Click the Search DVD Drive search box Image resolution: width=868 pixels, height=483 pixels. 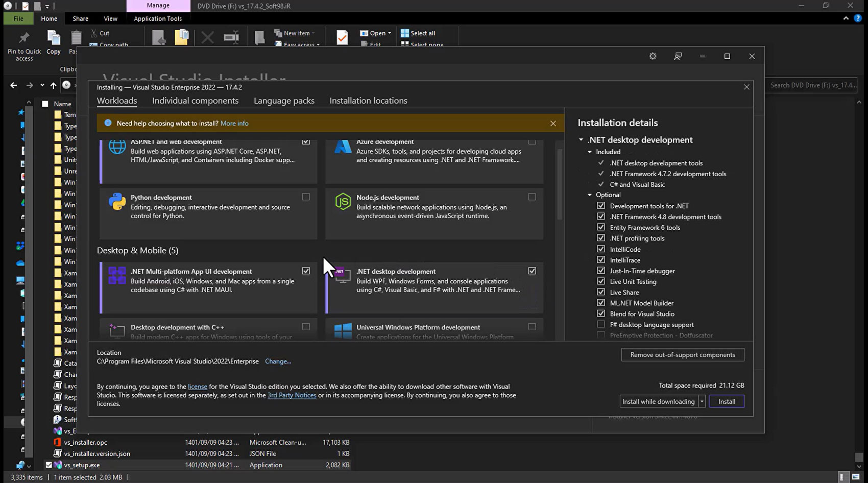813,85
